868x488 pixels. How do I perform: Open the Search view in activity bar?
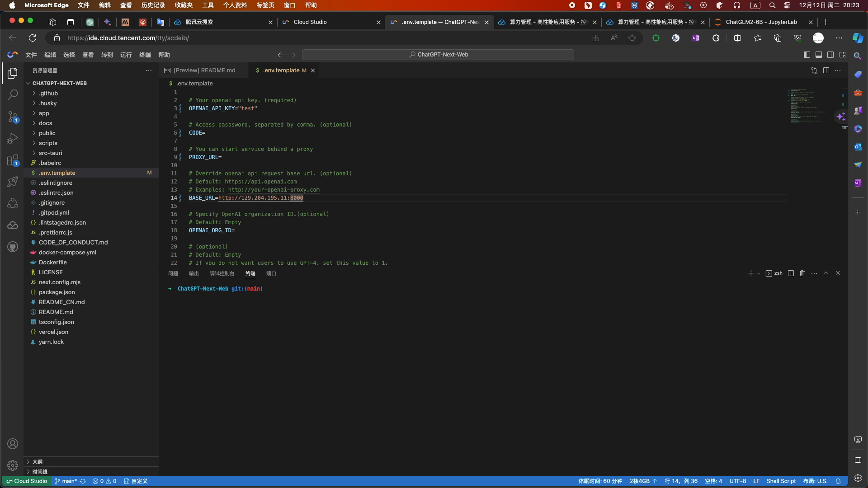coord(13,94)
